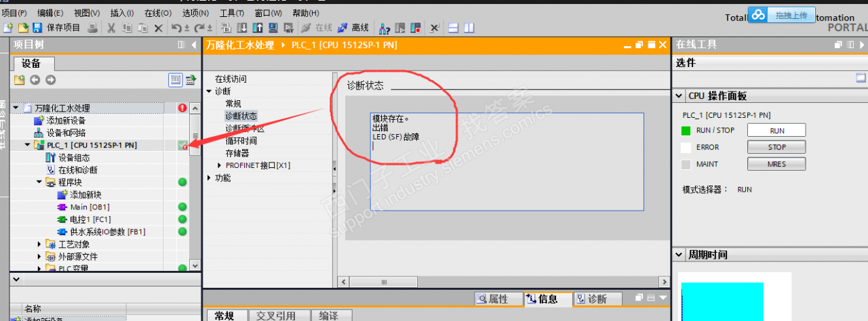Screen dimensions: 868x321
Task: Collapse the 万隆化工水处理 project node
Action: pyautogui.click(x=15, y=108)
